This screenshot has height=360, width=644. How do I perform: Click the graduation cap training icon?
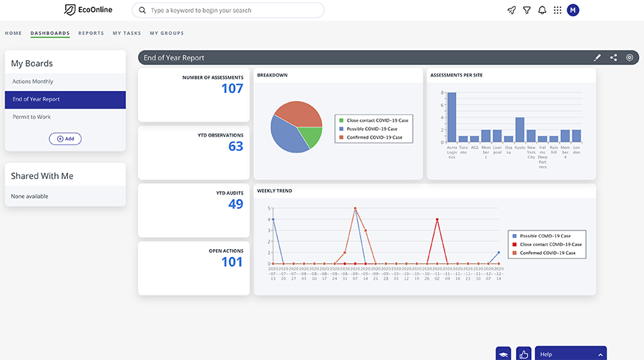pos(504,354)
